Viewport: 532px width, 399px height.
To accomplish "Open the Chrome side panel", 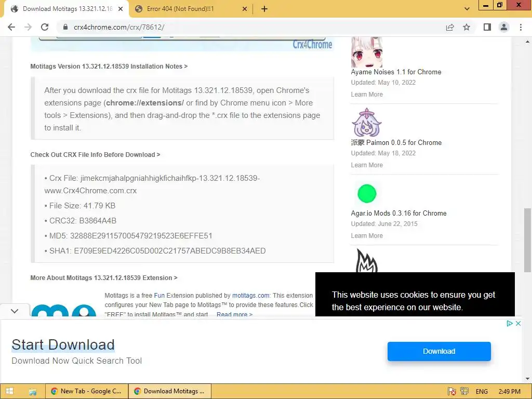I will point(487,27).
